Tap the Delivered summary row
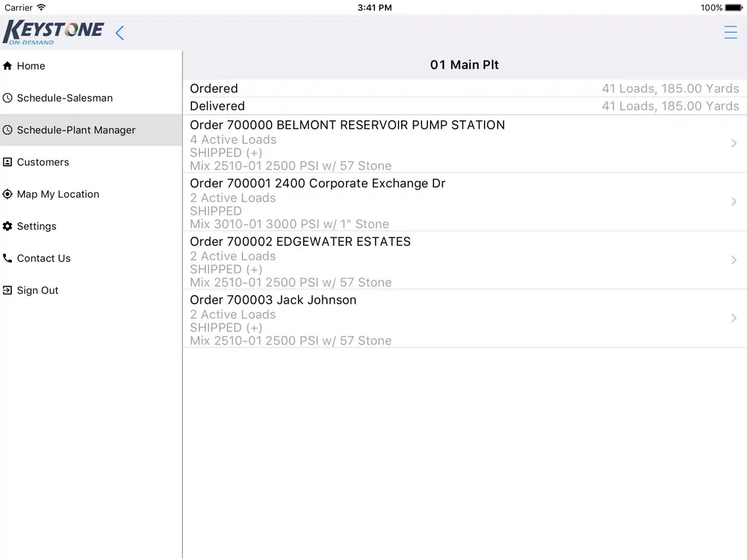The image size is (747, 560). [464, 106]
